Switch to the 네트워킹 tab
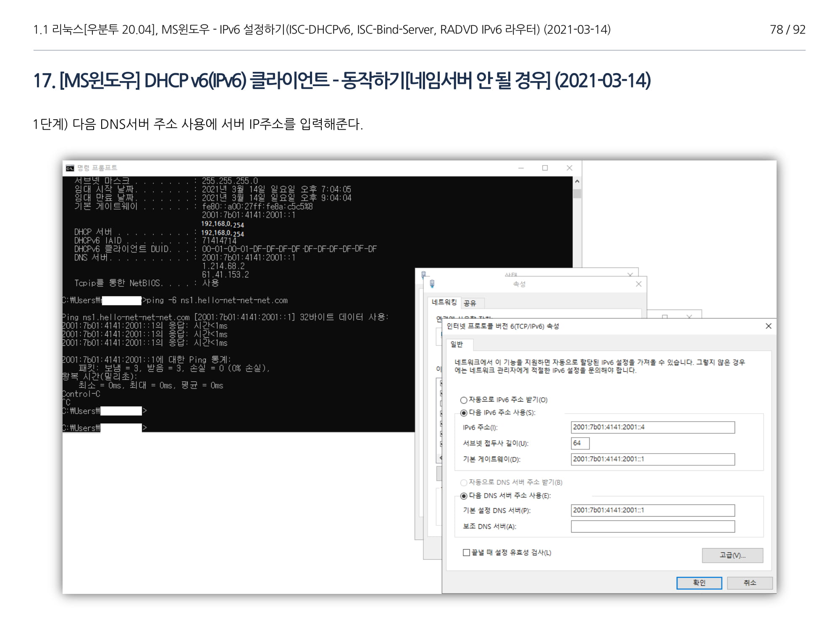 (444, 302)
